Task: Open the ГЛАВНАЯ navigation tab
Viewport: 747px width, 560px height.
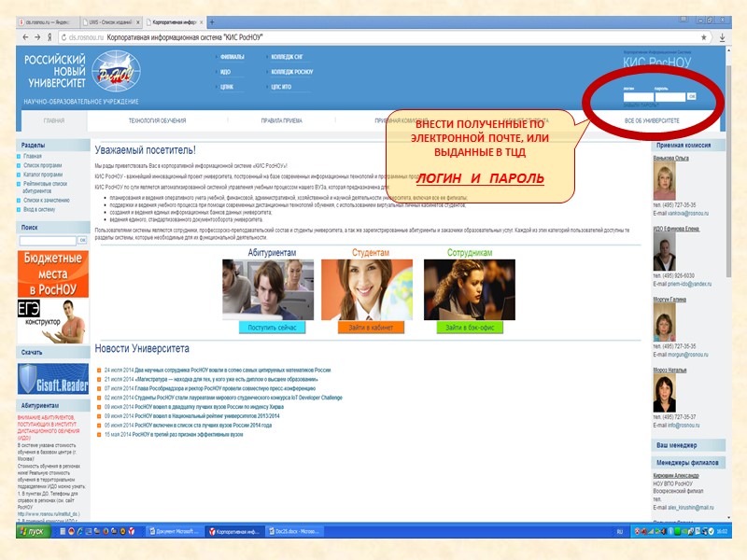Action: [54, 121]
